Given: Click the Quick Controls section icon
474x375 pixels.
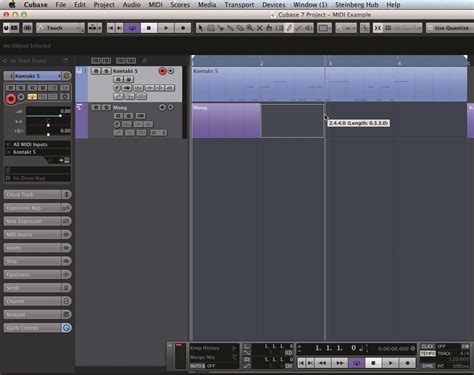Looking at the screenshot, I should [67, 328].
